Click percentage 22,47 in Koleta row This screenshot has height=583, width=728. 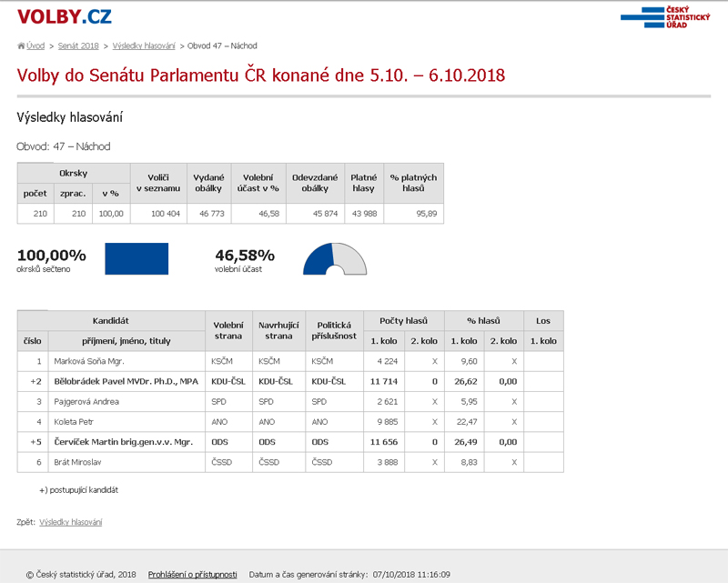click(466, 422)
